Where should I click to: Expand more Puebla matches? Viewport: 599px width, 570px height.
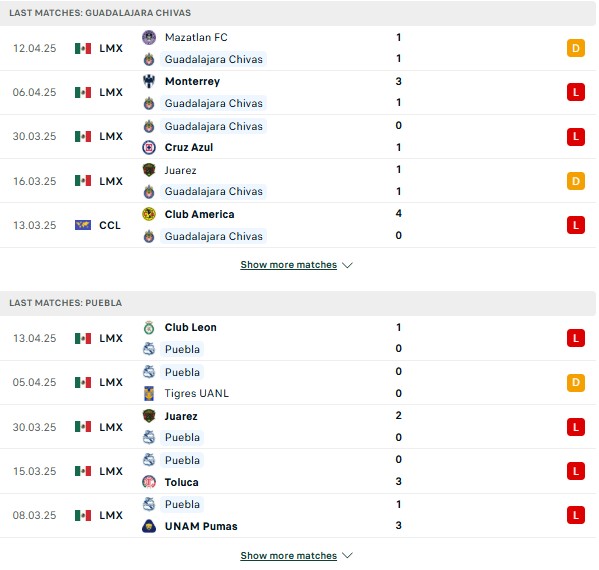(x=288, y=555)
